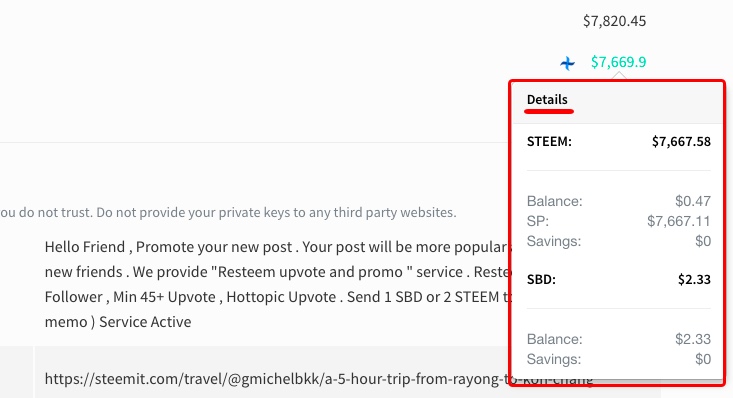Click the SP value $7,667.11
The height and width of the screenshot is (398, 733).
679,221
